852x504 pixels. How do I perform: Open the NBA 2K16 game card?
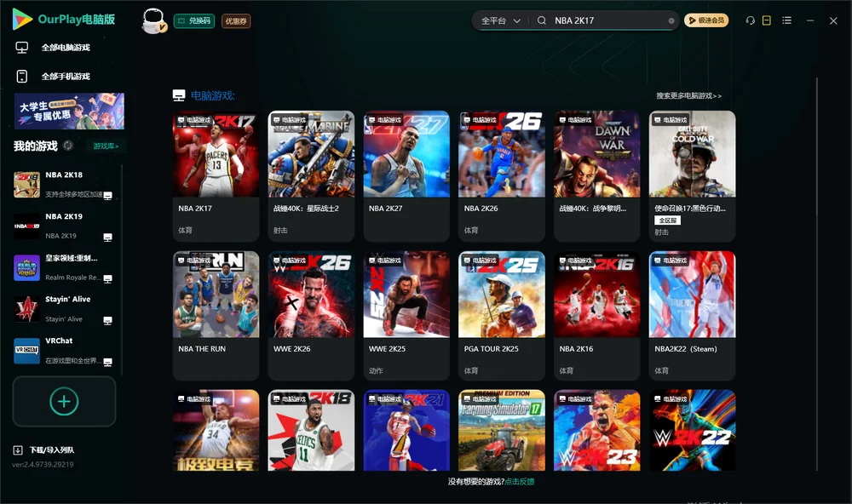click(x=597, y=316)
